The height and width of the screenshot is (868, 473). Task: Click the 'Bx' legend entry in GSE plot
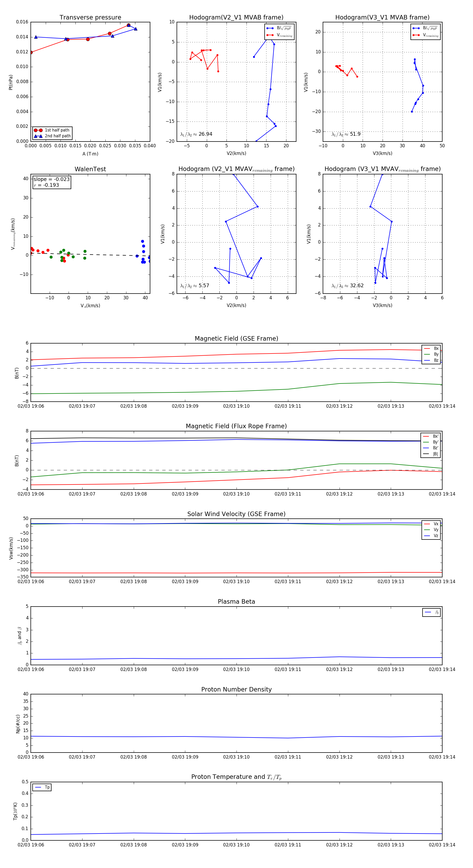[431, 349]
